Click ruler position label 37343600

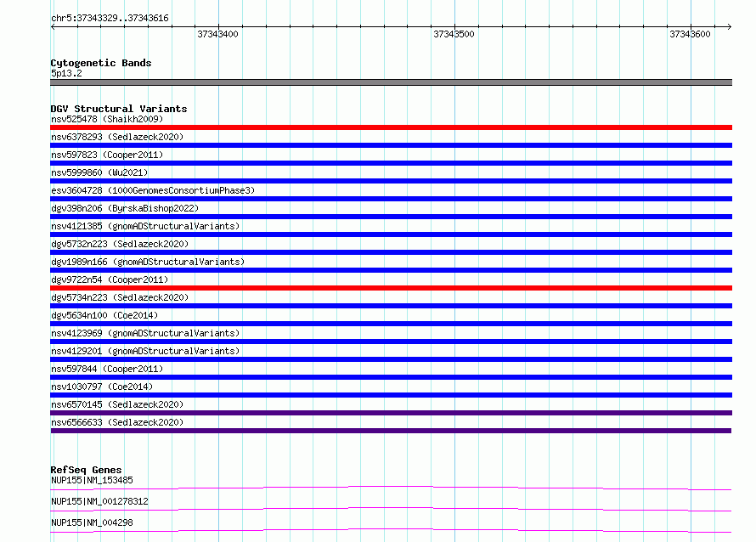pos(690,34)
